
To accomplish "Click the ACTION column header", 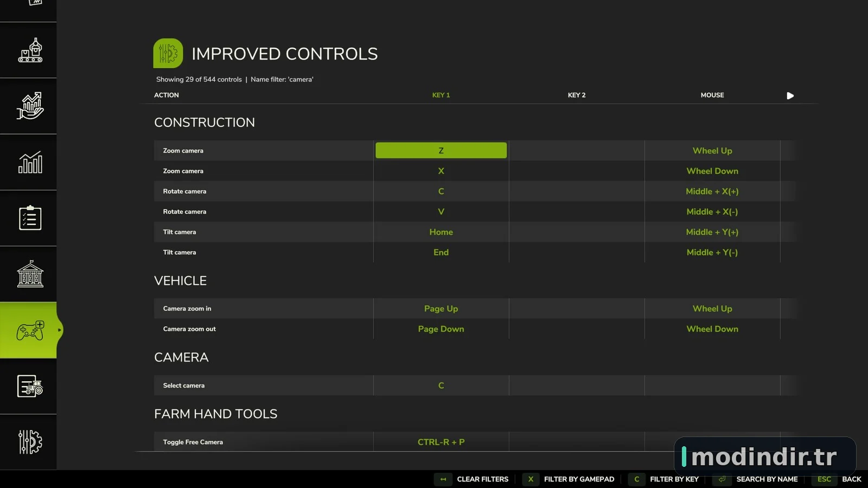I will point(167,95).
